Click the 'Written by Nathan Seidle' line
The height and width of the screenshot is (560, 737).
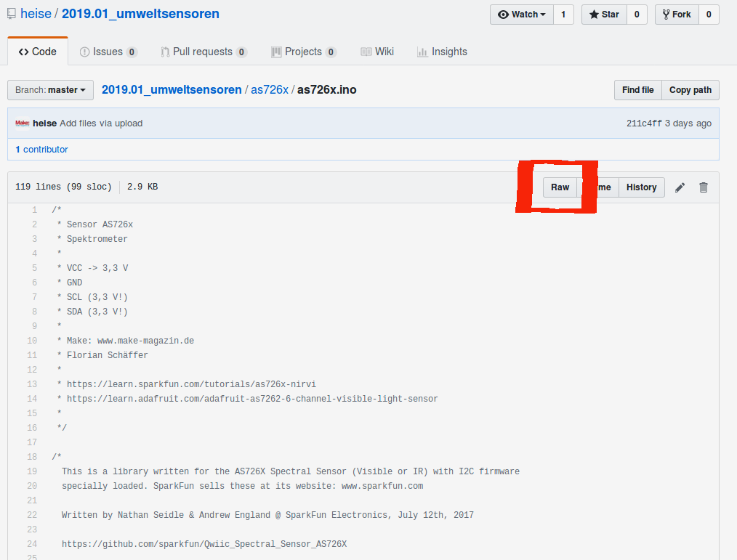pos(267,515)
